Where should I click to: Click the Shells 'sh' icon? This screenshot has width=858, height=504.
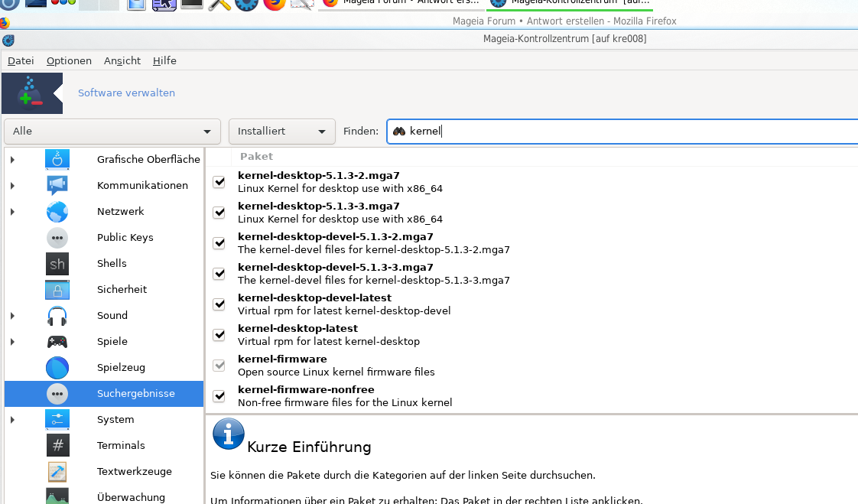coord(57,264)
